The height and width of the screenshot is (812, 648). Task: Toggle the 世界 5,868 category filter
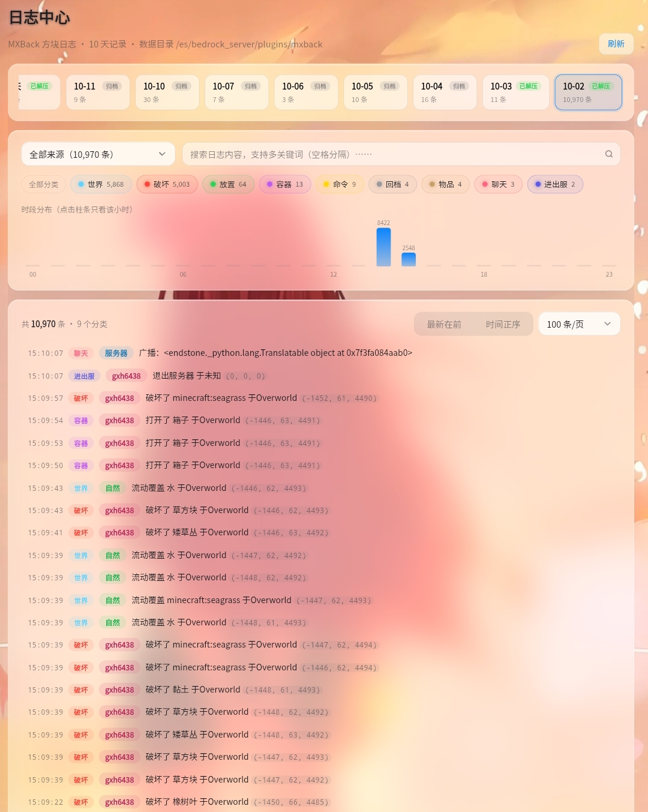click(101, 184)
